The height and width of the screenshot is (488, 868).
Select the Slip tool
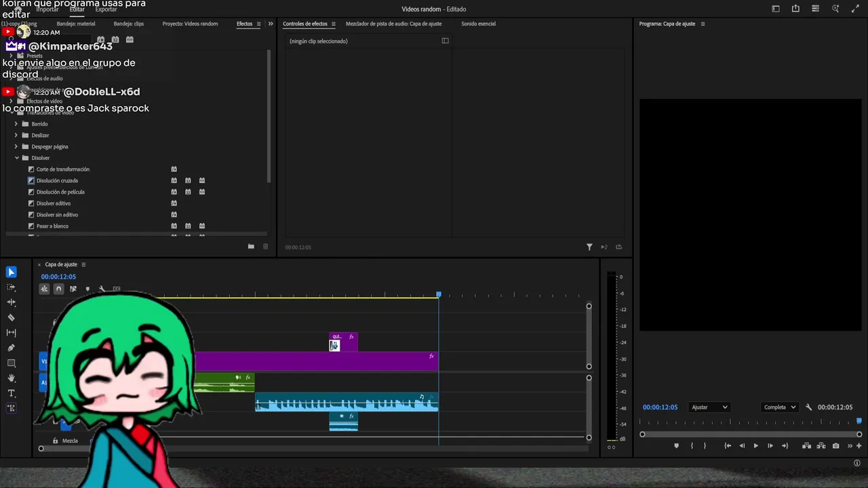coord(12,333)
